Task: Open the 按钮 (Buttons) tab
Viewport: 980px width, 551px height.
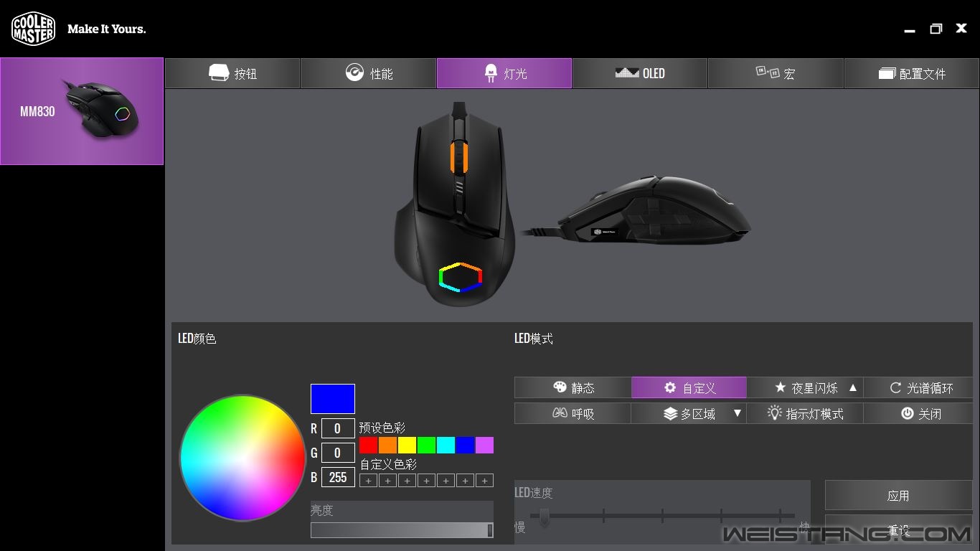Action: [232, 73]
